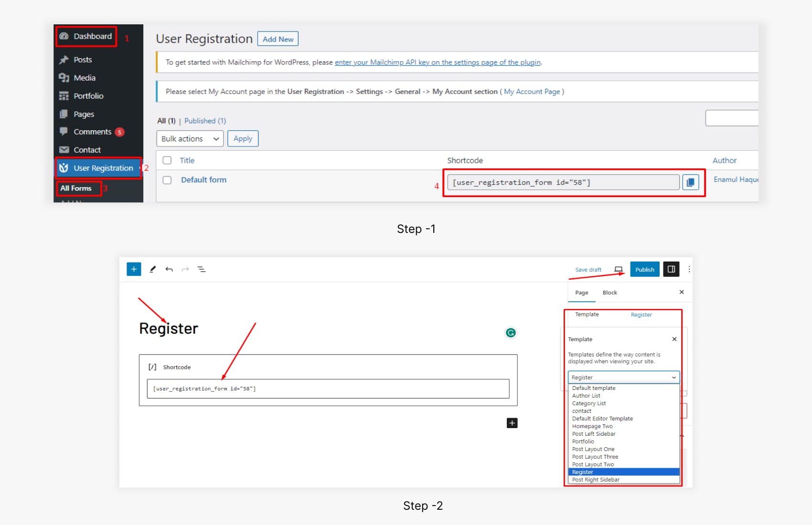Click the Add New button
Viewport: 812px width, 525px height.
coord(278,39)
